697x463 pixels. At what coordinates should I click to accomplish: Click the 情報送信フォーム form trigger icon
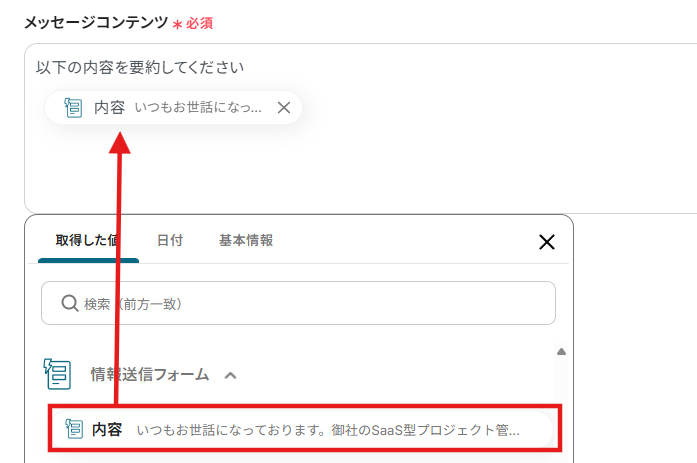point(57,374)
